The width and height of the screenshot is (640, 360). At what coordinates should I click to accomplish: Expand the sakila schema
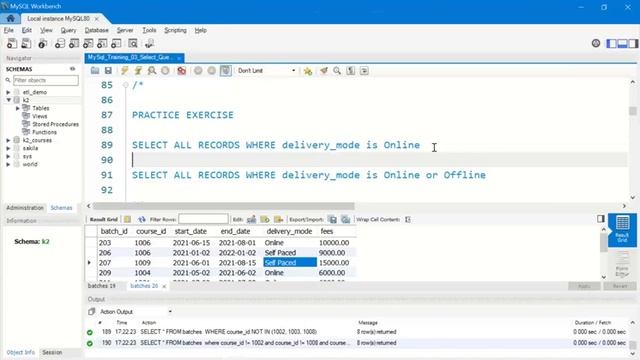(8, 148)
